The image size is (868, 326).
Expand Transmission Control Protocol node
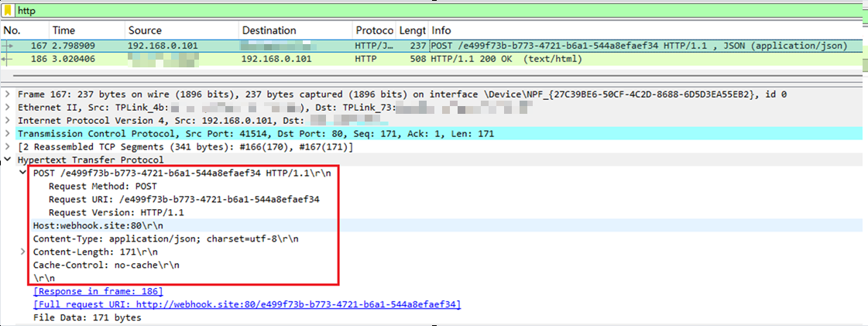[7, 134]
